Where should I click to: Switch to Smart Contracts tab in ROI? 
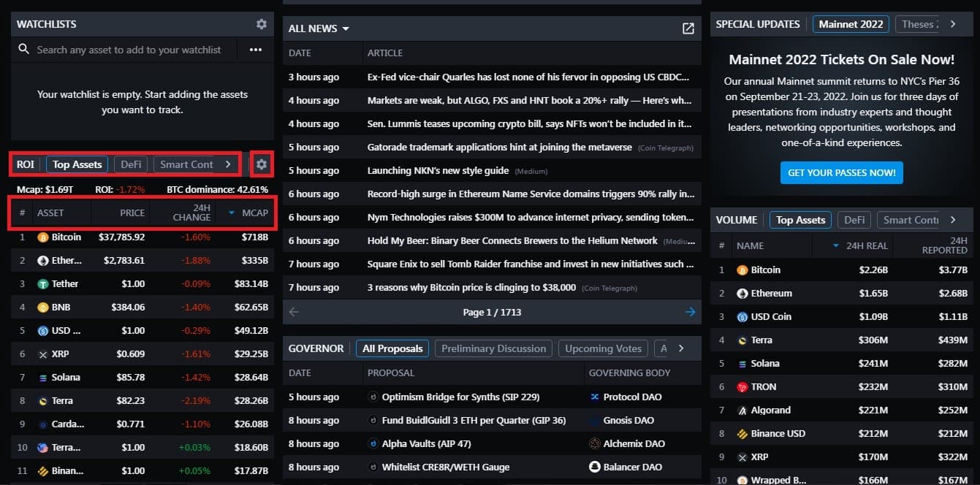click(186, 164)
